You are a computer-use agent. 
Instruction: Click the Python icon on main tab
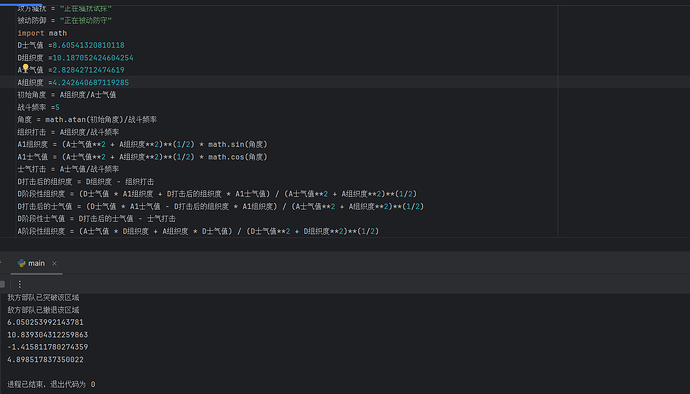22,263
